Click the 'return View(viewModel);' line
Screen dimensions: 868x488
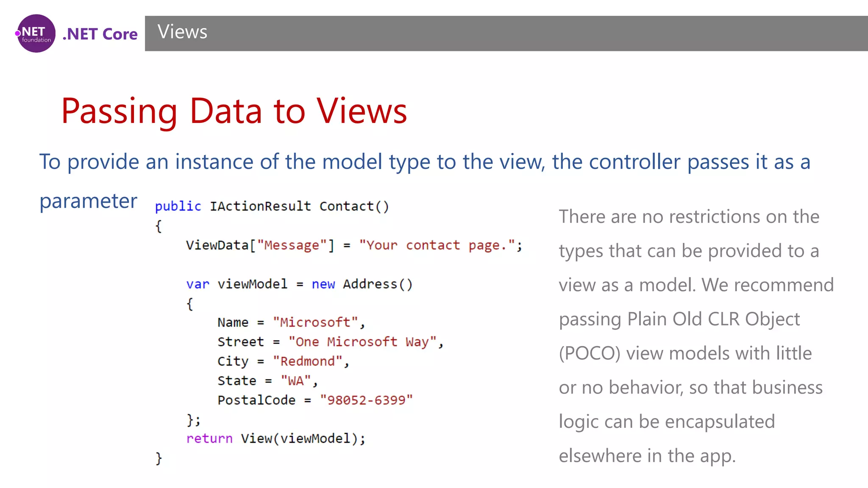[275, 438]
